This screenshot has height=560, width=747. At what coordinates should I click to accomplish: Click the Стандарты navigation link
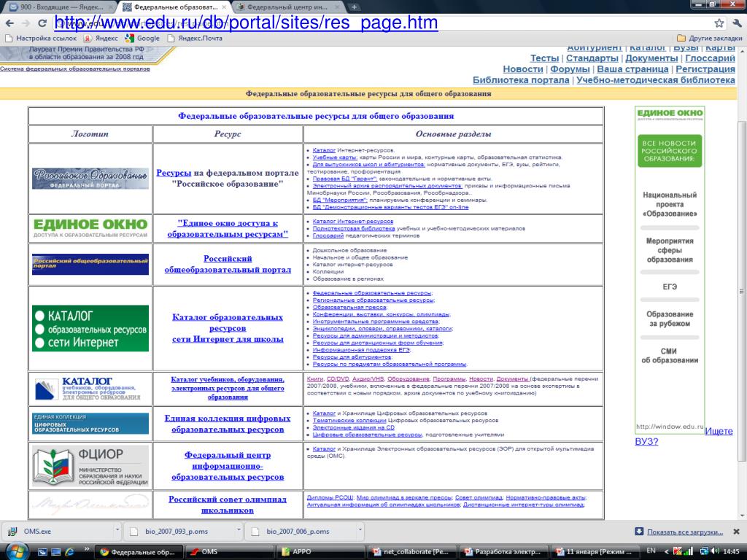tap(592, 58)
